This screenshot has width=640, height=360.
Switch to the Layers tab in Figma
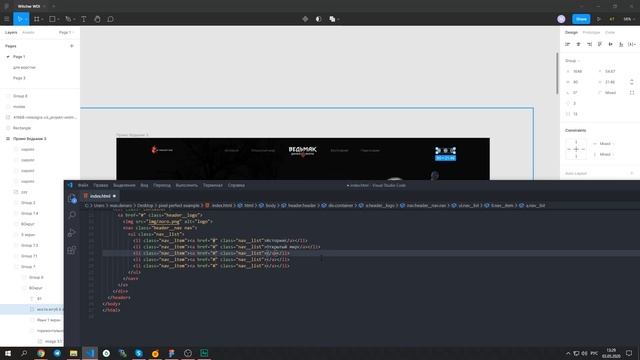click(11, 32)
